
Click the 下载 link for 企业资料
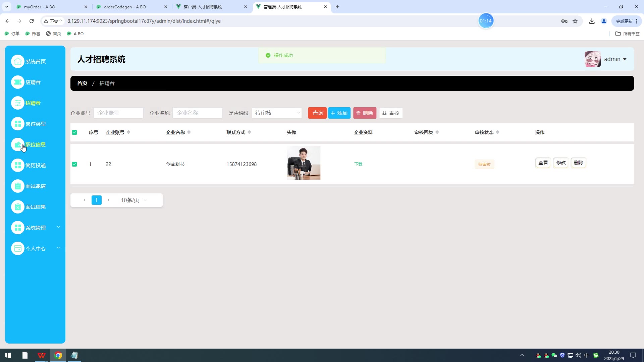coord(358,164)
